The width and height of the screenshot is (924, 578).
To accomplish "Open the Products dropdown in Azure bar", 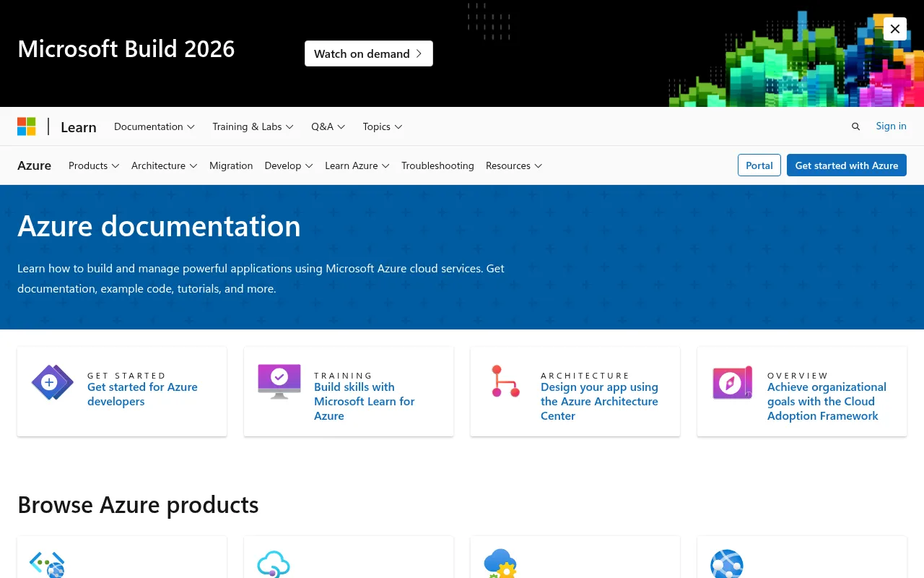I will (94, 165).
